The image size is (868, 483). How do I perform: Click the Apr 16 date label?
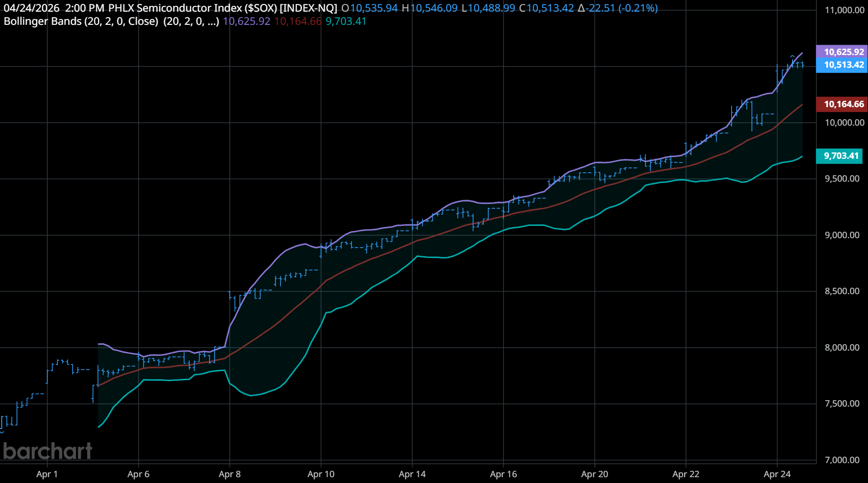coord(503,474)
